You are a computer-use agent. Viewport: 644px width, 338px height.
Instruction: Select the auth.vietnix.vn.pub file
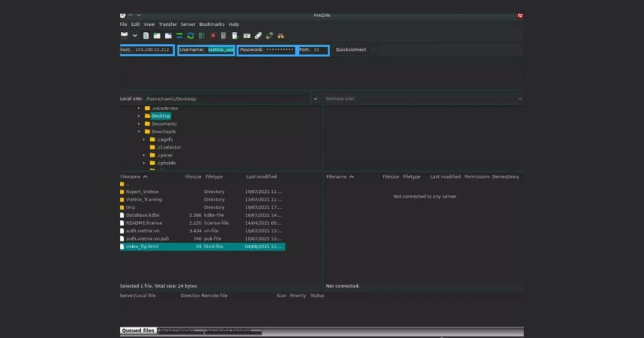coord(202,239)
